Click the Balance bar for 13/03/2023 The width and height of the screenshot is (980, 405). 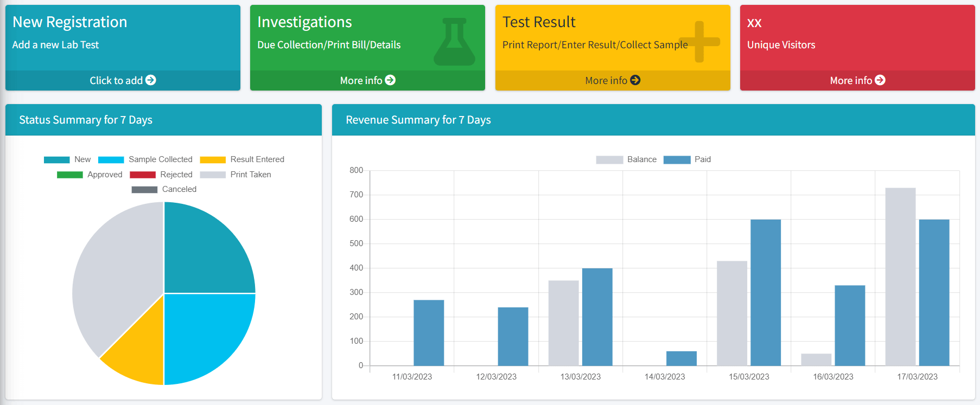tap(563, 323)
